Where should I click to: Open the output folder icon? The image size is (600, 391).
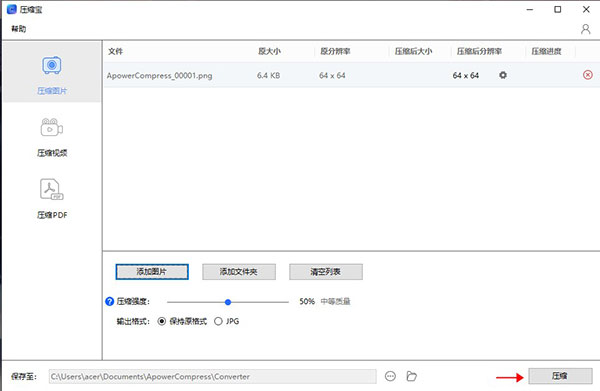click(x=411, y=376)
